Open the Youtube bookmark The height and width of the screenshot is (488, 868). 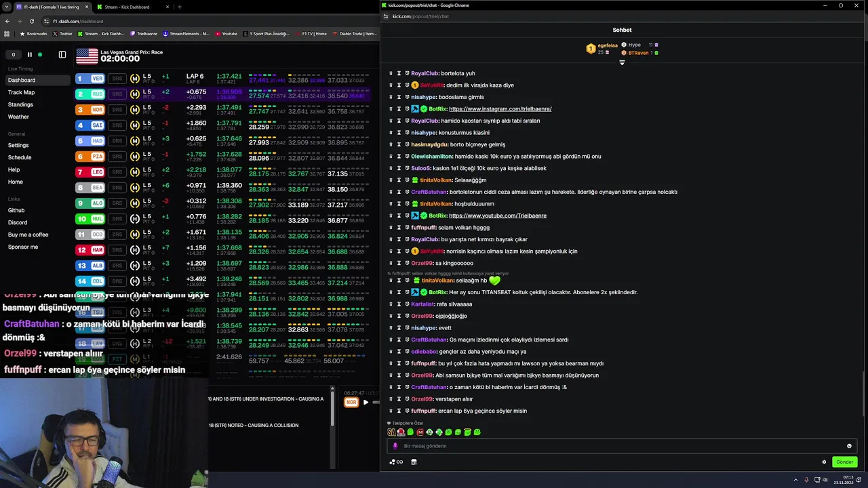click(226, 33)
